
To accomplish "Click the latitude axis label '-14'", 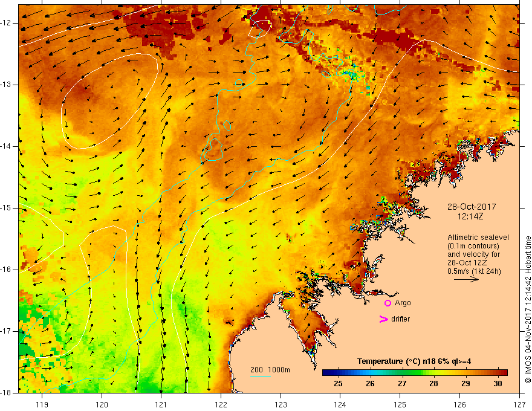I will (x=7, y=146).
